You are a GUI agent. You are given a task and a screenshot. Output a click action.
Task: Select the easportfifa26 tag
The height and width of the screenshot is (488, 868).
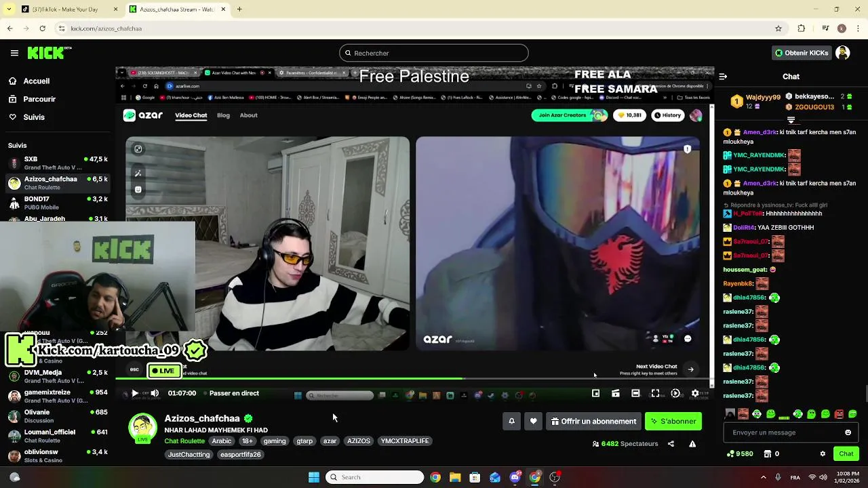(x=240, y=454)
